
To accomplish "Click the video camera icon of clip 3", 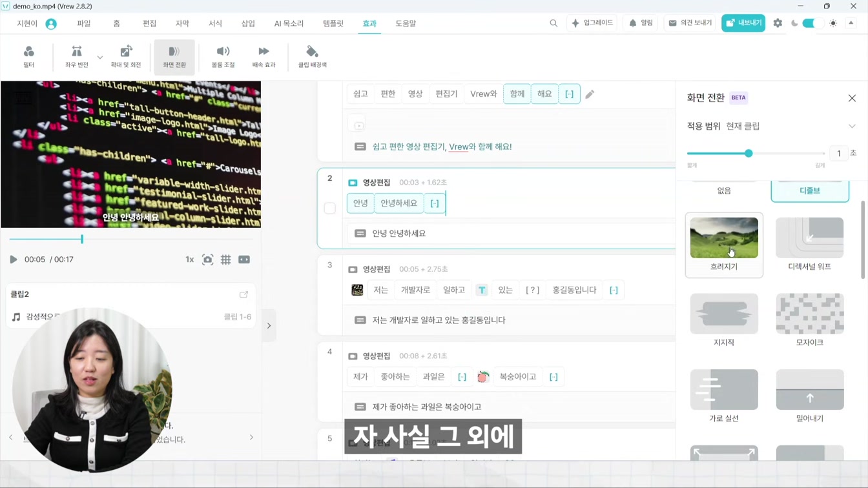I will coord(353,269).
